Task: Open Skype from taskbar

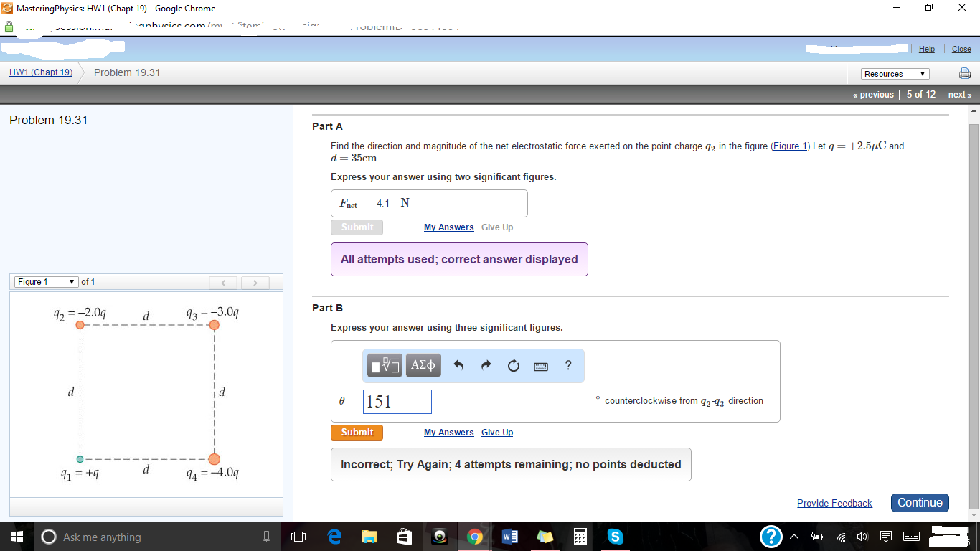Action: [x=614, y=537]
